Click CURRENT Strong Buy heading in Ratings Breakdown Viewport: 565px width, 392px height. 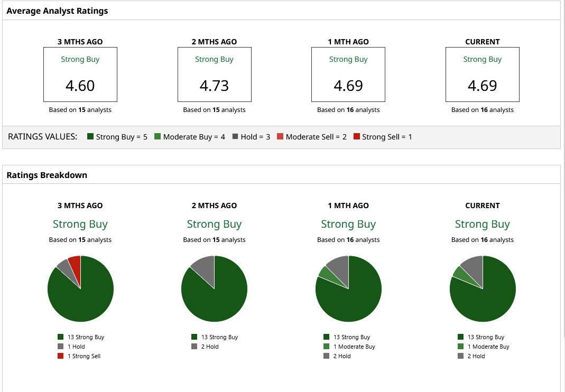point(483,224)
